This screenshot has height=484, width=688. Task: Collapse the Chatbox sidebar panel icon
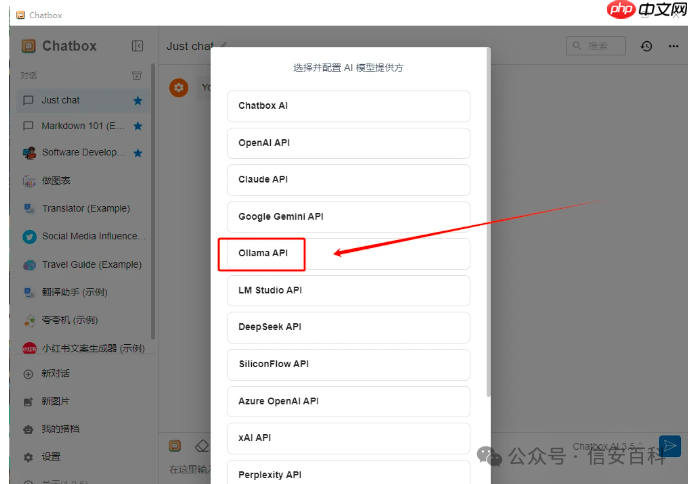tap(137, 46)
